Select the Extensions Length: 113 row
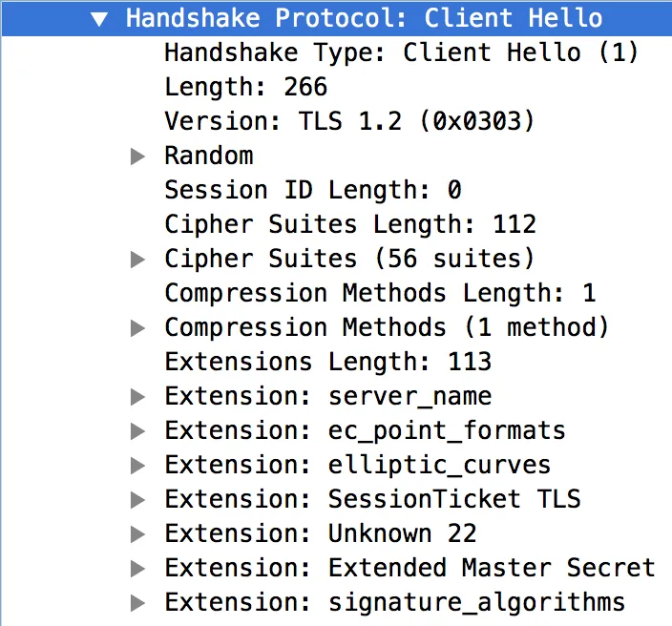This screenshot has width=672, height=626. (327, 362)
